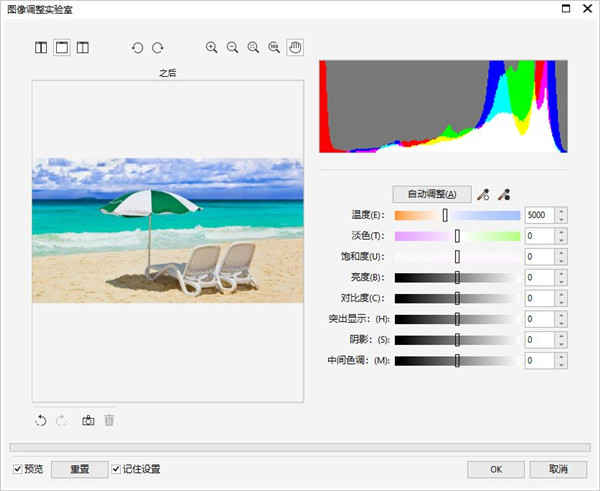Click the 自动调整(A) button
Image resolution: width=600 pixels, height=491 pixels.
click(432, 194)
